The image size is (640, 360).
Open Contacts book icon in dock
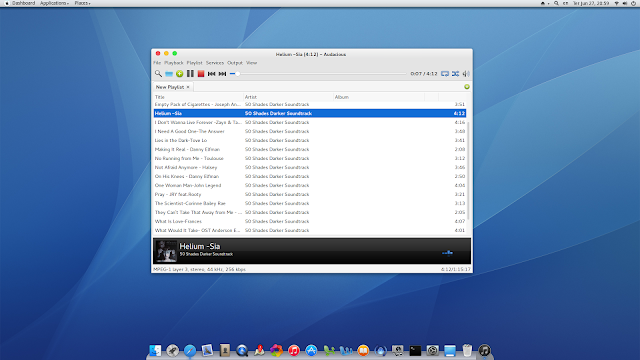[x=224, y=351]
